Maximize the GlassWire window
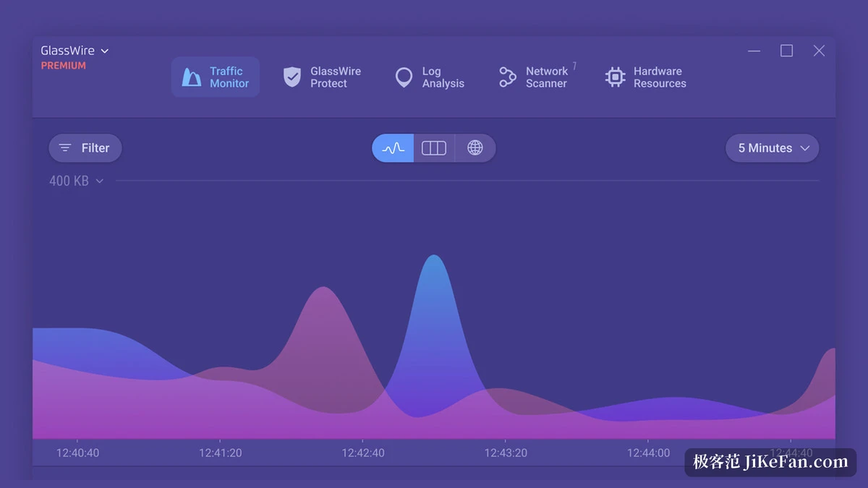The width and height of the screenshot is (868, 488). click(x=786, y=51)
